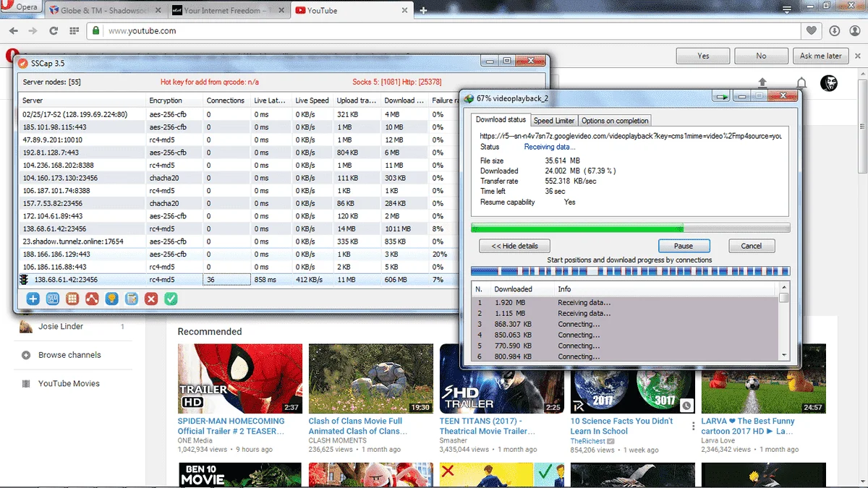Screen dimensions: 868x488
Task: Open the TheRichest channel link
Action: click(x=587, y=440)
